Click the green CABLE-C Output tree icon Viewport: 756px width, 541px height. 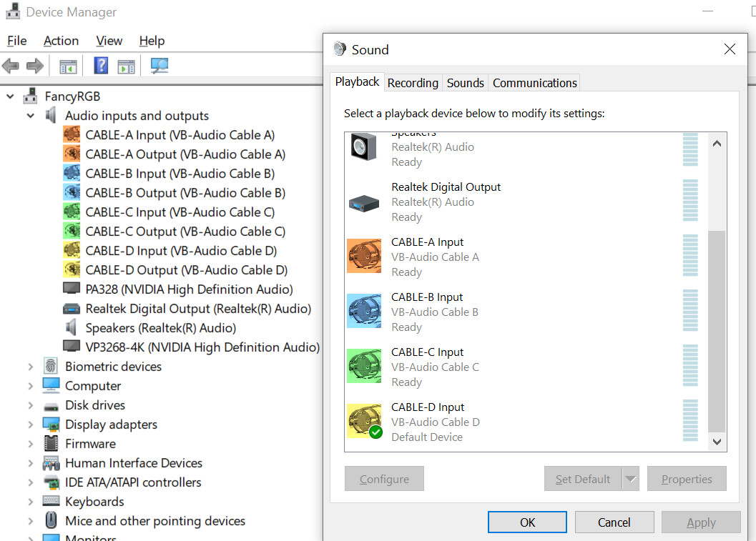coord(72,231)
